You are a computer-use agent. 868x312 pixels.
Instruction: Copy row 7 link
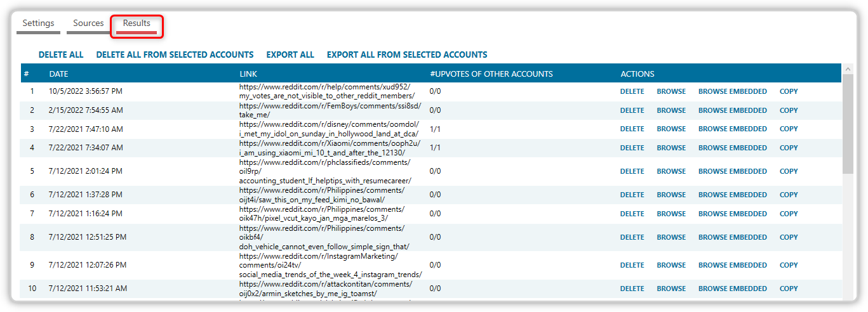(x=789, y=214)
